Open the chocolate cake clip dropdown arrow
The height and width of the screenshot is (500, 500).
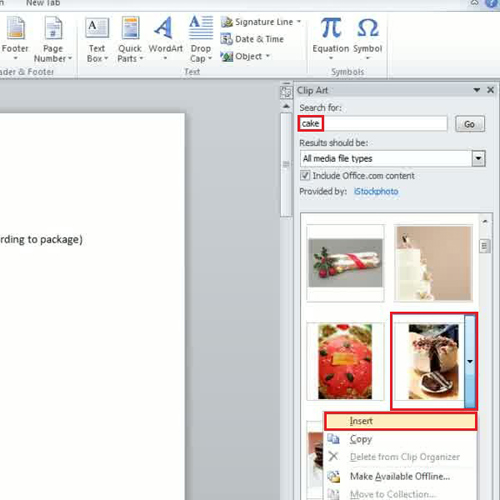pos(470,361)
